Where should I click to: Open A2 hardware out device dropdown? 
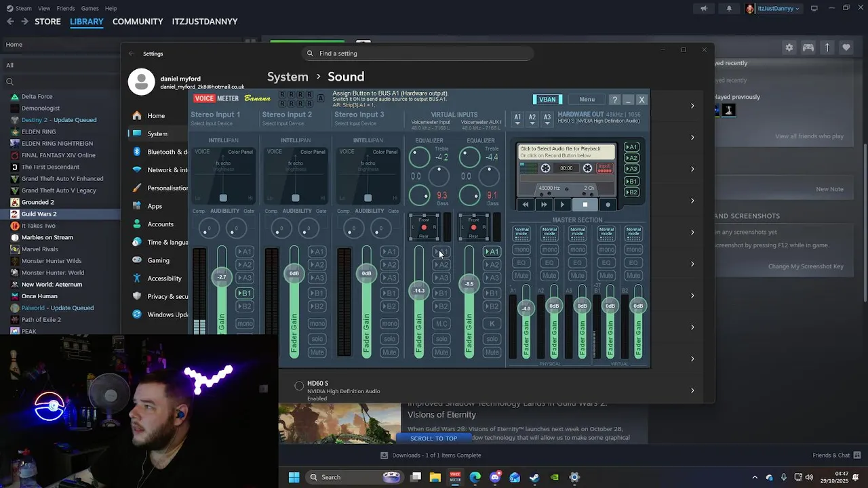[x=532, y=119]
